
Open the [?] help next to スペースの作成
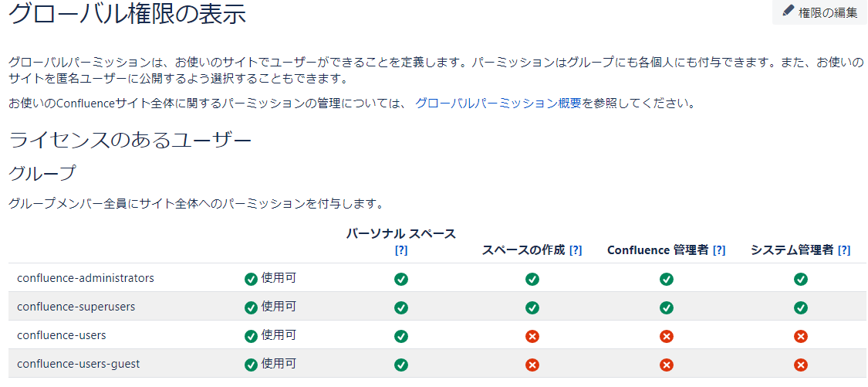point(576,250)
